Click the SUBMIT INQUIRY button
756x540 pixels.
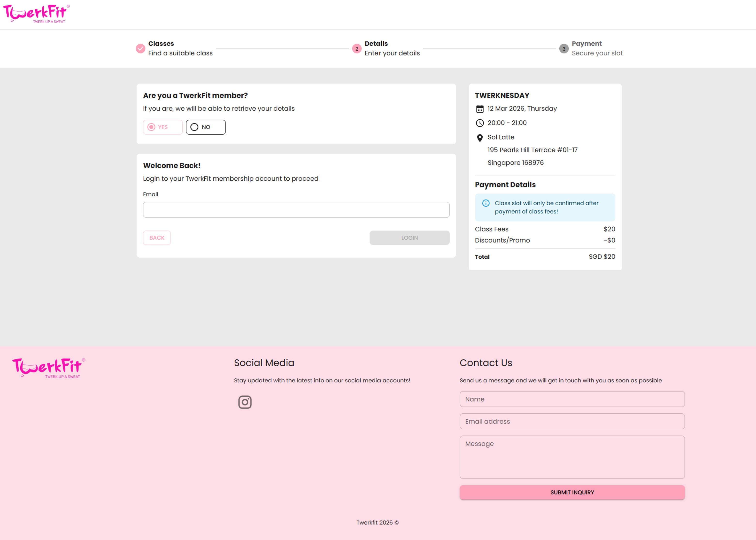[572, 492]
